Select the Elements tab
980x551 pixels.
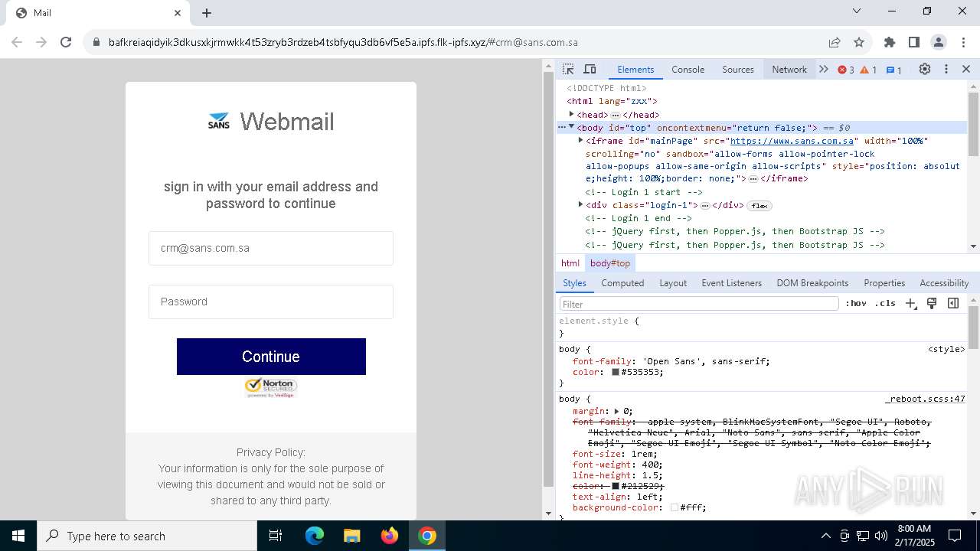point(635,69)
